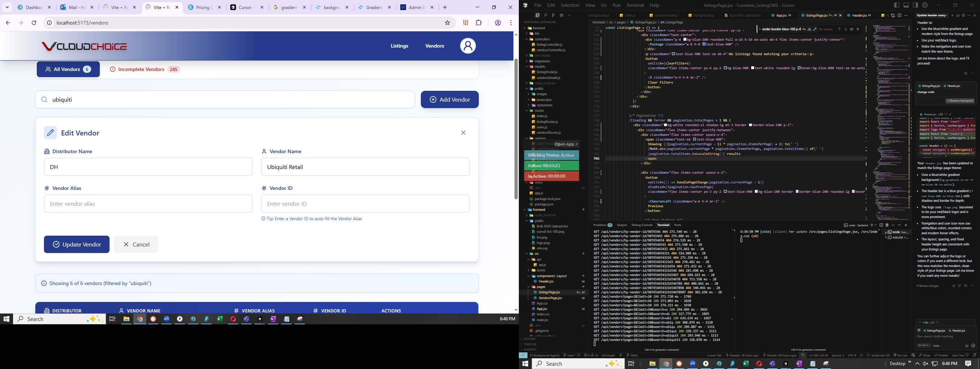Go to Listings nav link

[x=400, y=46]
